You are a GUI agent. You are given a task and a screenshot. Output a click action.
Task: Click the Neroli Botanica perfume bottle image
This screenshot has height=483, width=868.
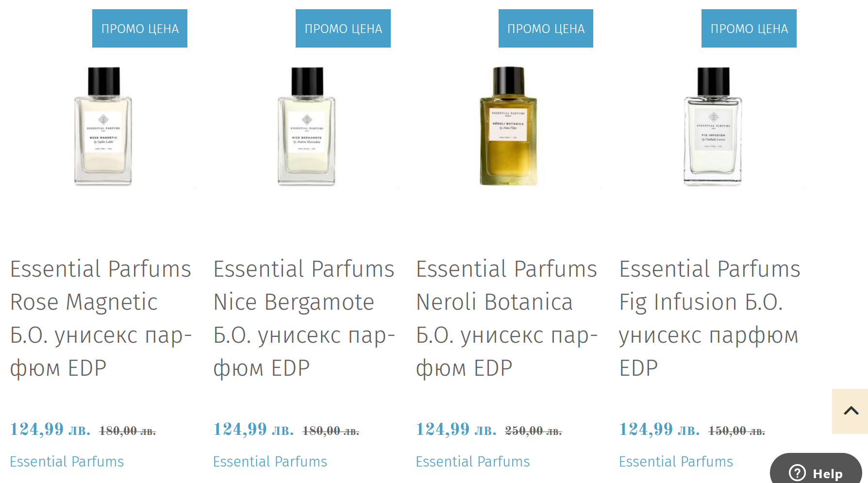pos(508,126)
